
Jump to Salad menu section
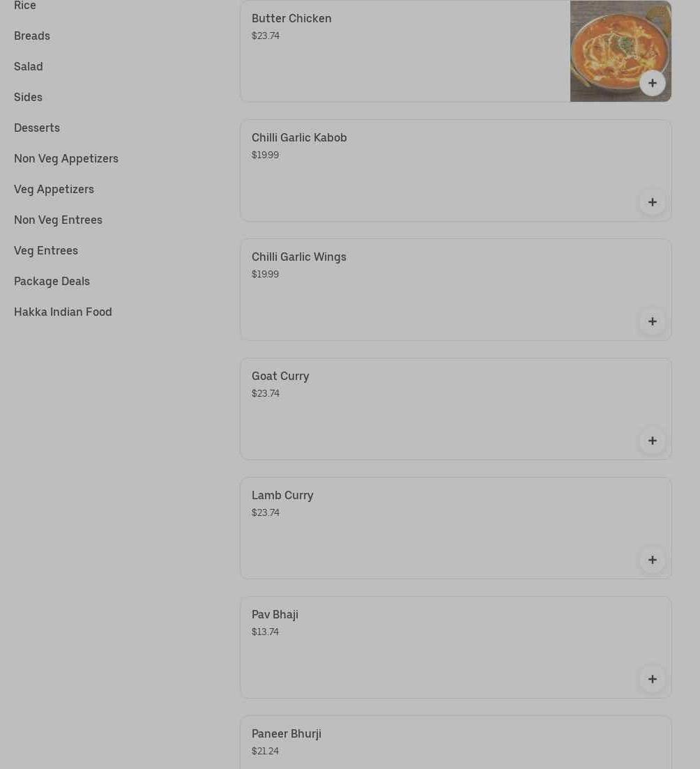pyautogui.click(x=29, y=66)
